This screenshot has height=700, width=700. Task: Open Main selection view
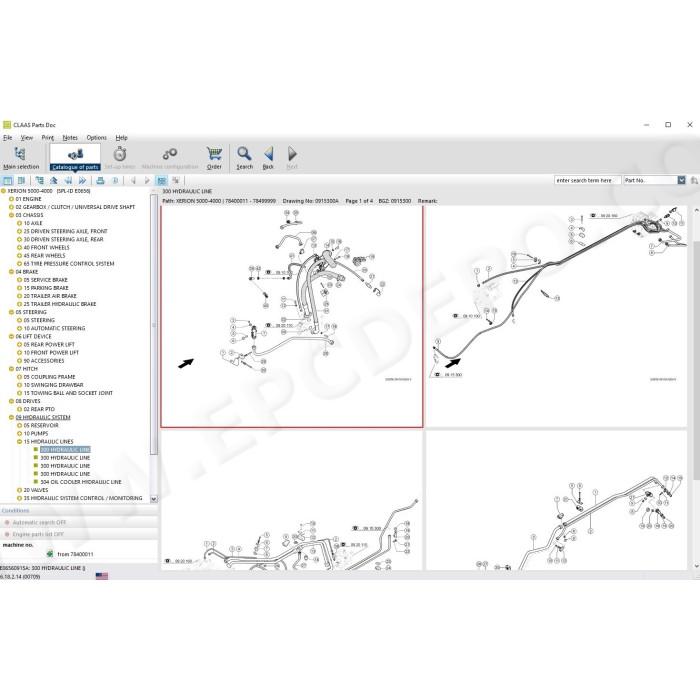pos(21,158)
